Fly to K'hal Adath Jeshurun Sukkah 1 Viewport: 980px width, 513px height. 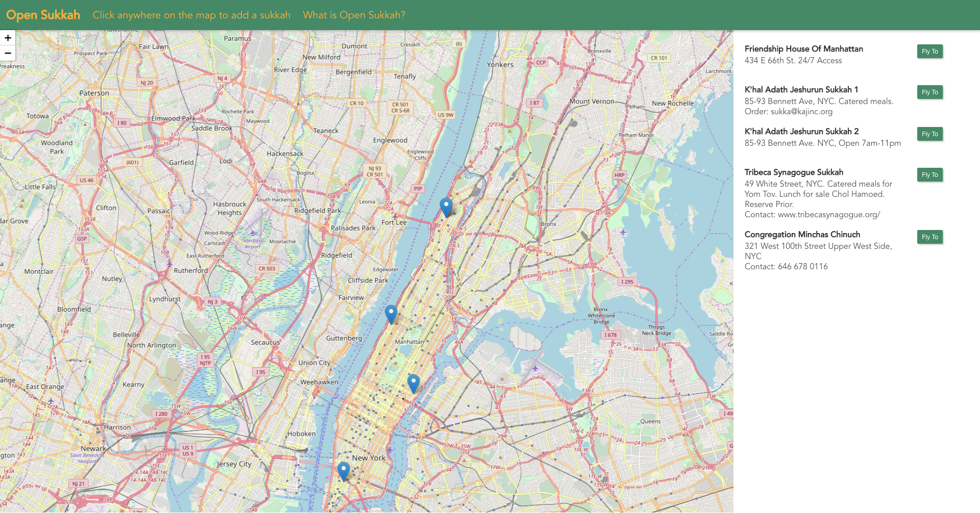(929, 92)
